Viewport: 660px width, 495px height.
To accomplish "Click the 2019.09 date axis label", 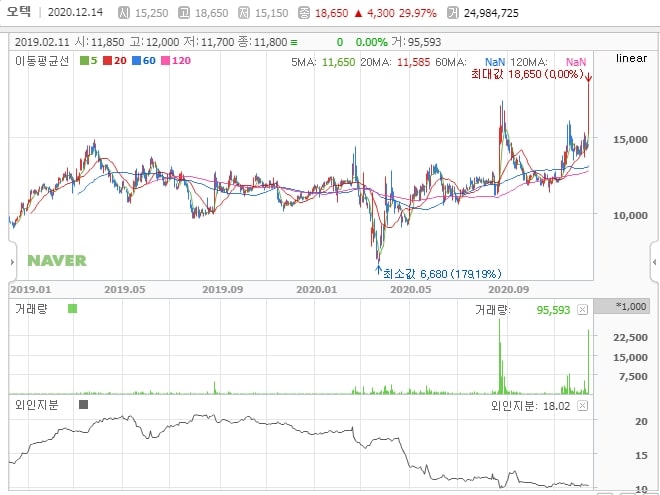I will [222, 290].
